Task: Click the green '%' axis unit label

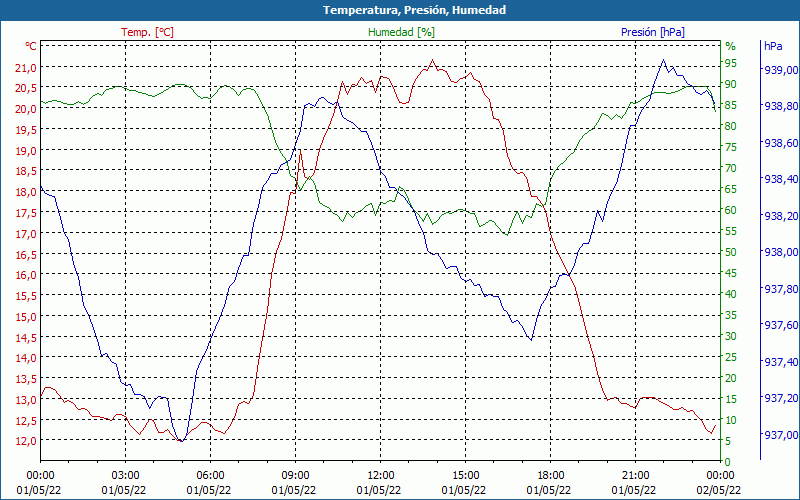Action: (731, 46)
